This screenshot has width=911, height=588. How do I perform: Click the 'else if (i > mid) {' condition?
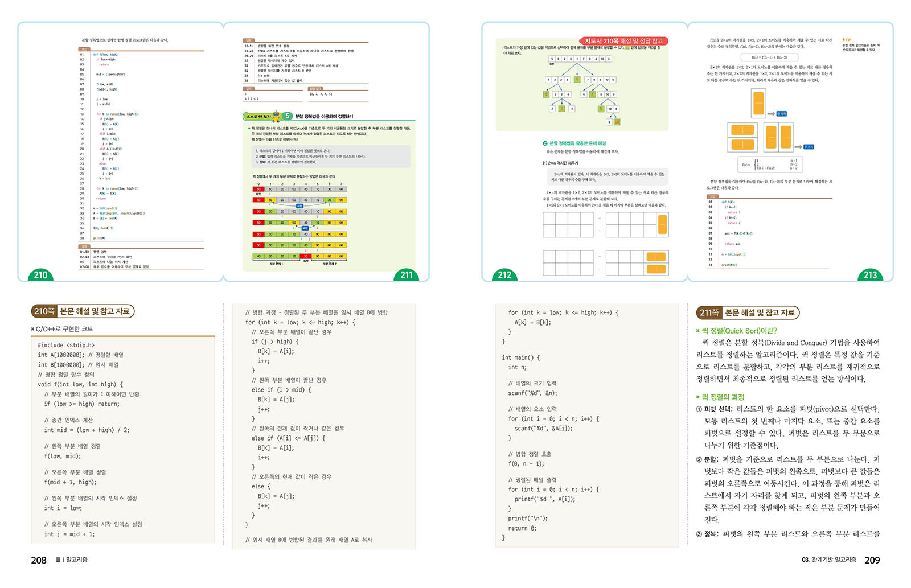(281, 390)
